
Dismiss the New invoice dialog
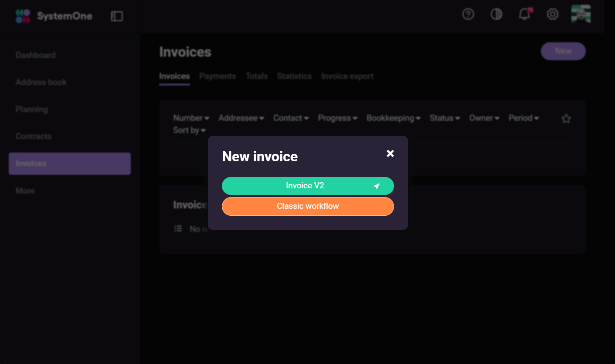390,153
